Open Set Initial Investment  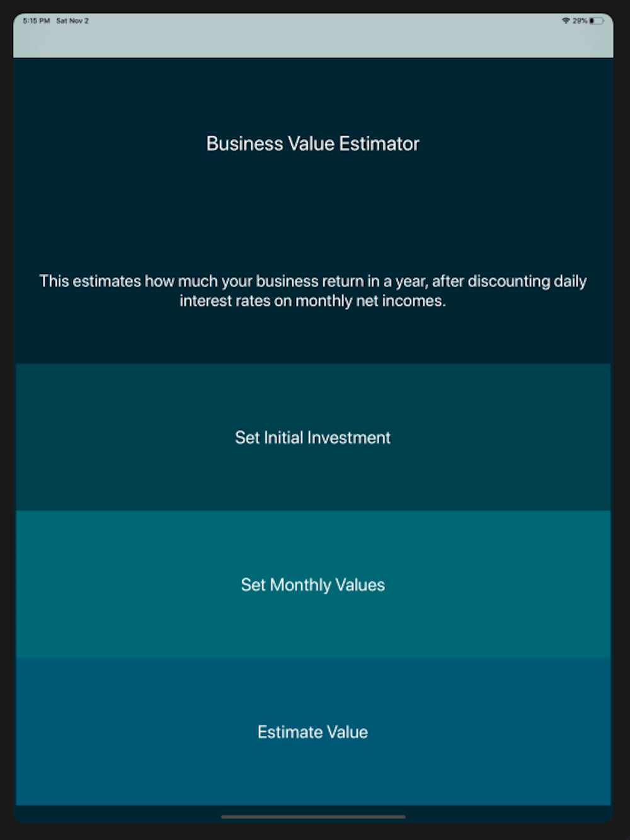(313, 438)
